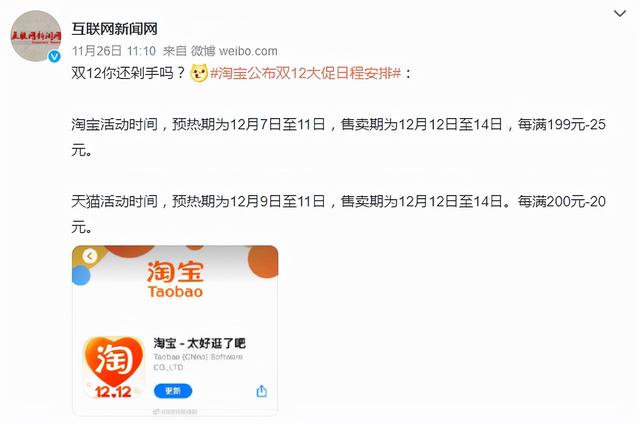This screenshot has height=424, width=640.
Task: Click the 双12你还剁手吗 opening text
Action: point(129,73)
